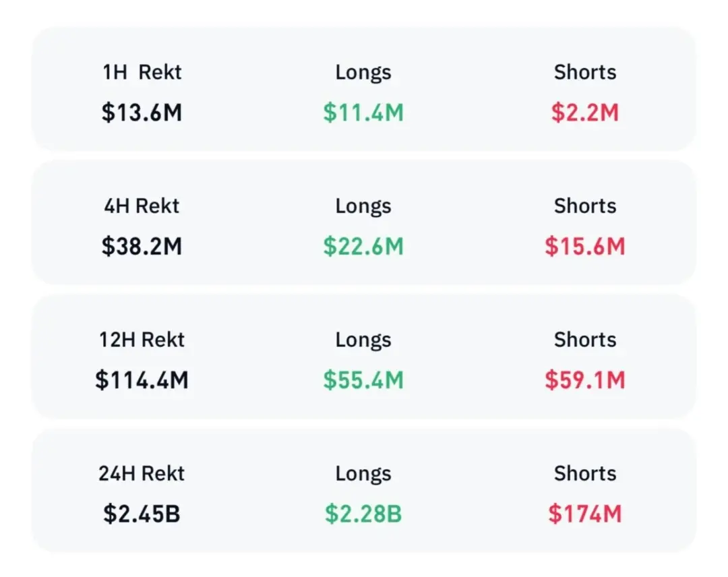Select the $114.4M twelve-hour total
This screenshot has width=728, height=577.
pyautogui.click(x=142, y=380)
